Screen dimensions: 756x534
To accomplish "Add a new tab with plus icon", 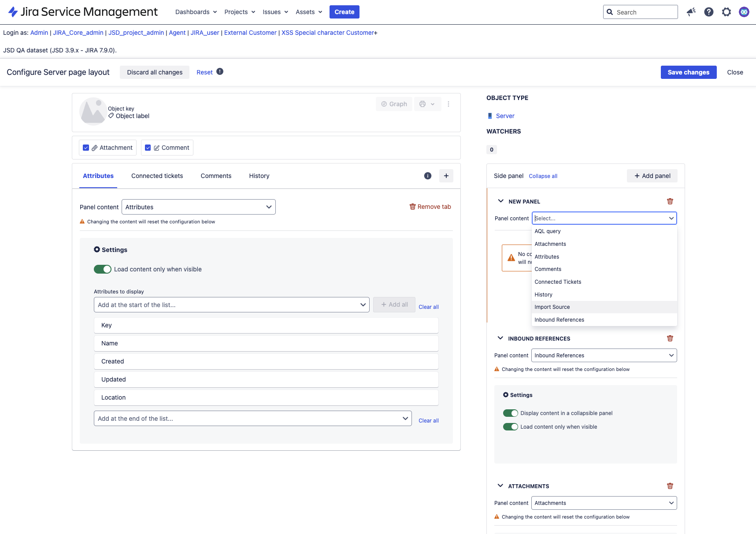I will click(x=446, y=176).
